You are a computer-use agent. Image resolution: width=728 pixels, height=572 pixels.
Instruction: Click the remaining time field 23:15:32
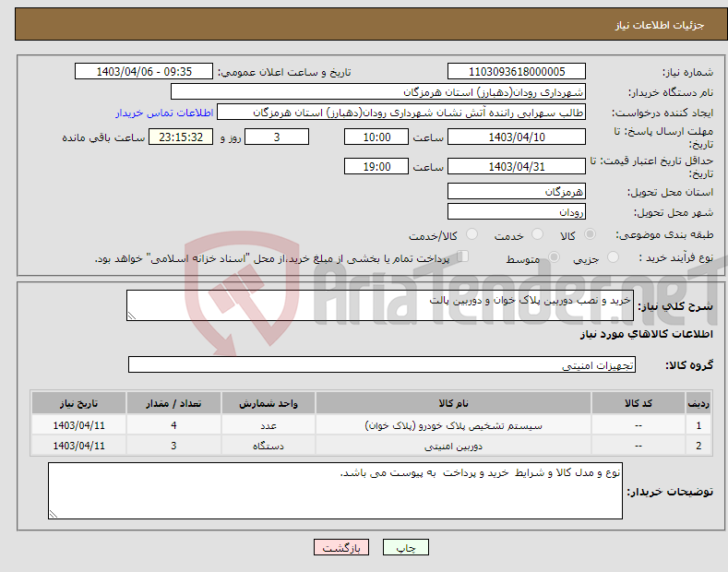tap(181, 137)
